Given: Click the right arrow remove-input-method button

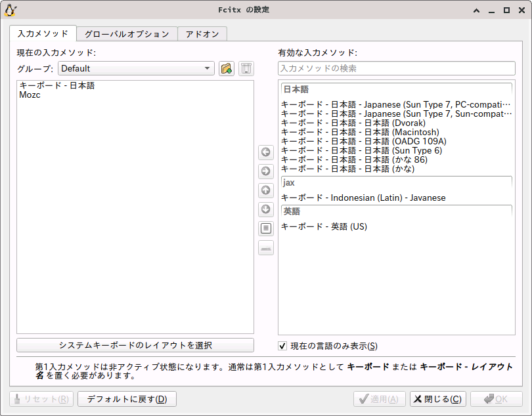Looking at the screenshot, I should pos(265,171).
